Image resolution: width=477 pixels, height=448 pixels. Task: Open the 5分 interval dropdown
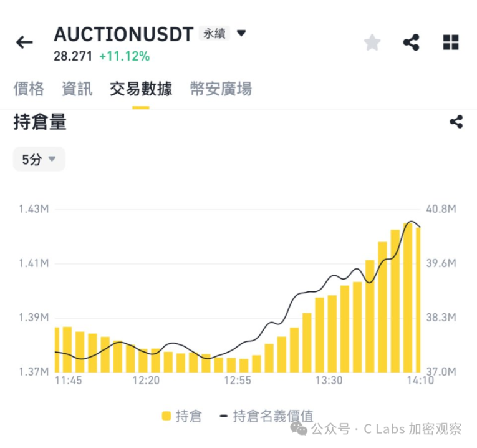(x=39, y=159)
